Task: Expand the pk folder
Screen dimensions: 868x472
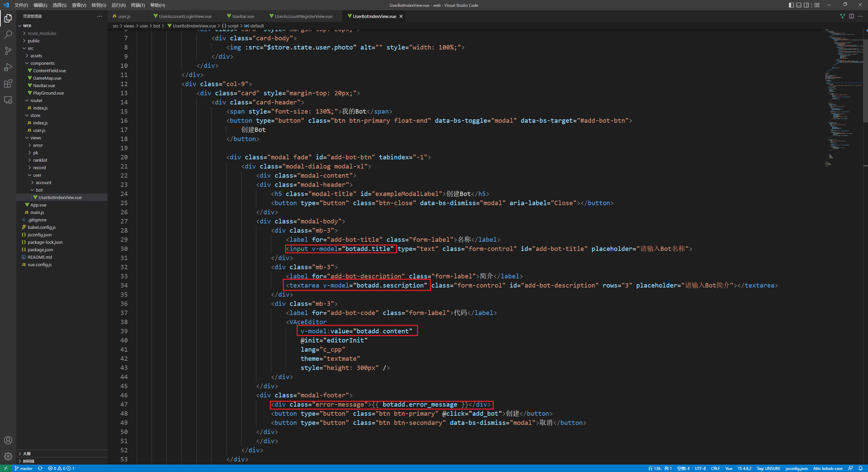Action: coord(62,153)
